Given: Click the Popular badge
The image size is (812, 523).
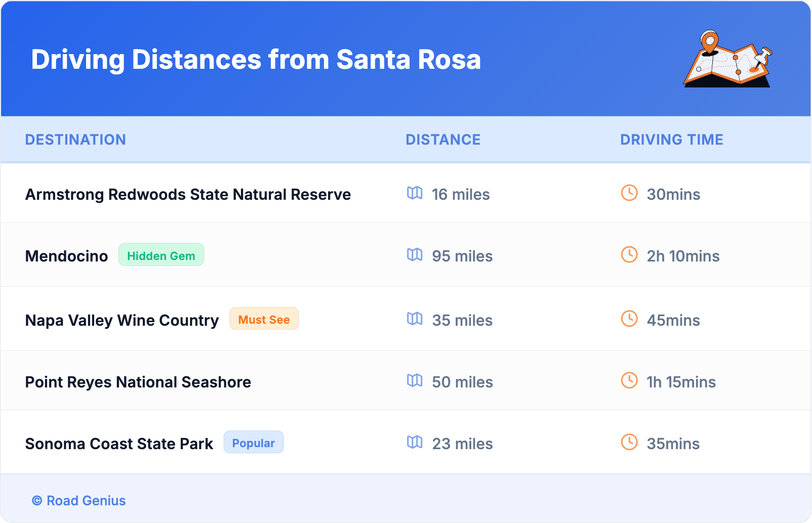Looking at the screenshot, I should 253,443.
